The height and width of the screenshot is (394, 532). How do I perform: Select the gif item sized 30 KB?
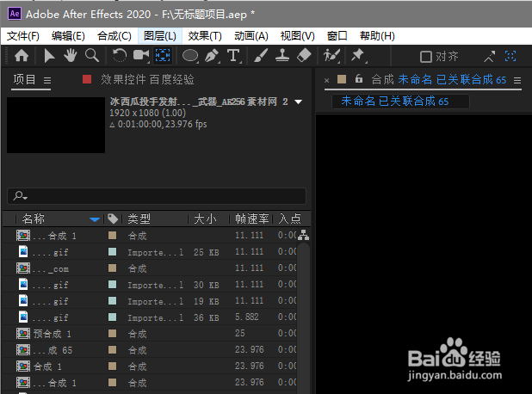point(150,285)
